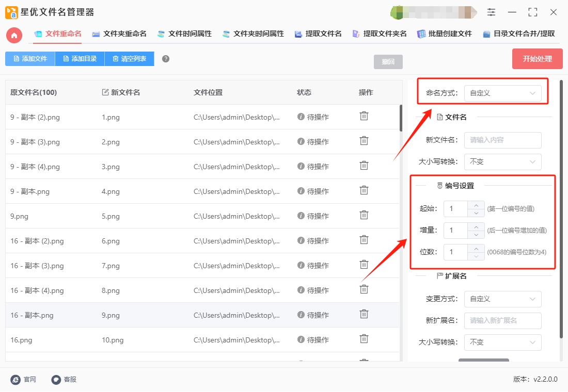
Task: Switch to 提取文件夹名 tab
Action: tap(380, 34)
